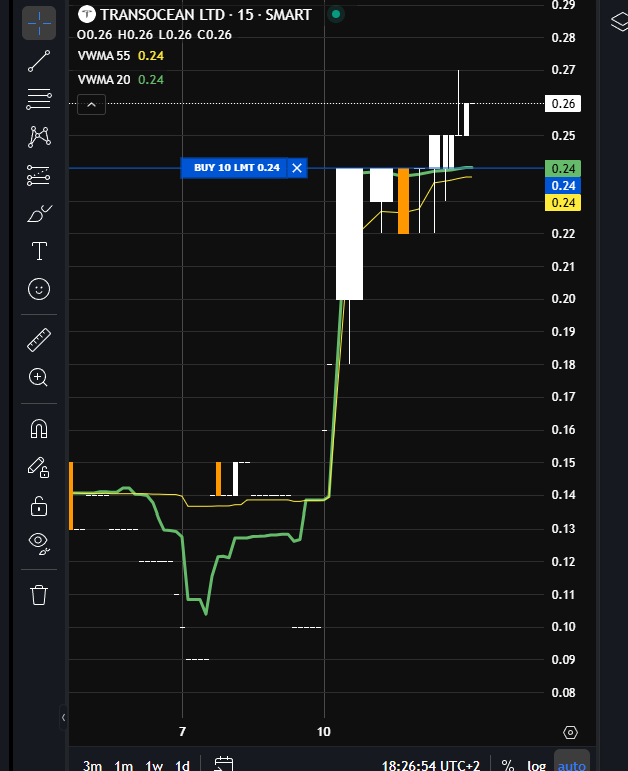Open the emoji icons tool
This screenshot has width=628, height=771.
[x=39, y=289]
